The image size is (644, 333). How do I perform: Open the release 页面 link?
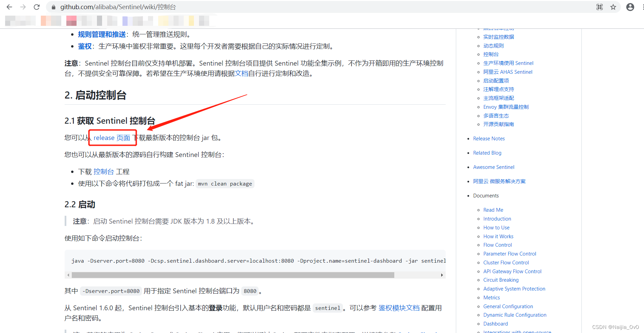112,138
